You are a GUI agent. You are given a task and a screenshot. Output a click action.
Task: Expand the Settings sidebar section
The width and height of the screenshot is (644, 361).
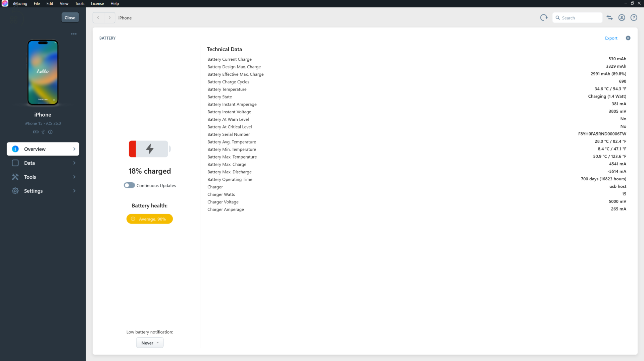coord(43,191)
